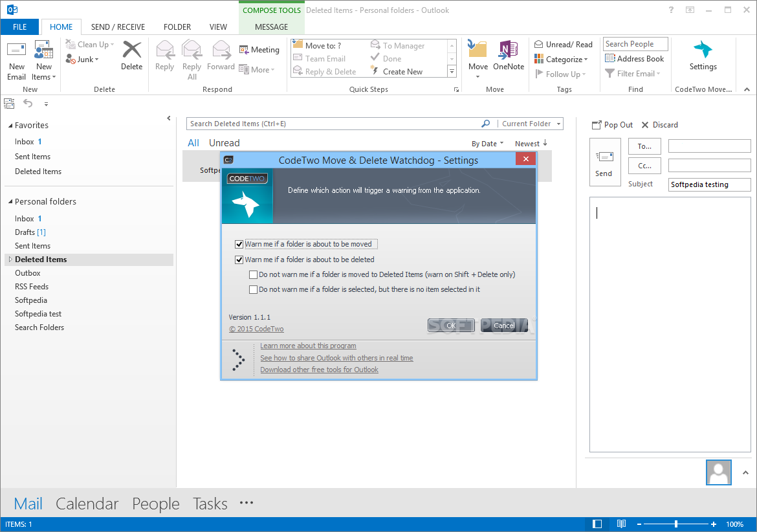Collapse the ribbon
Screen dimensions: 757x532
(x=747, y=89)
